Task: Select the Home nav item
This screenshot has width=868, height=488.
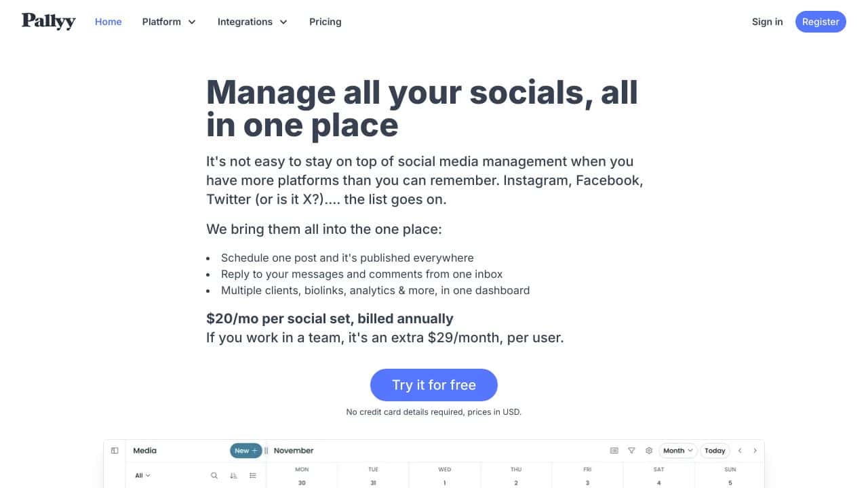Action: [x=108, y=22]
